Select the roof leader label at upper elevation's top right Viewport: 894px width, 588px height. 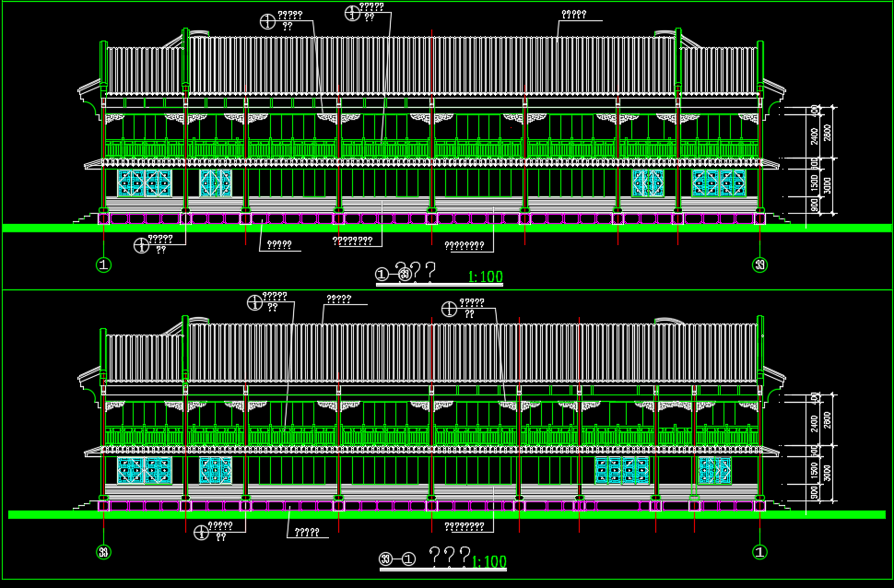coord(573,15)
